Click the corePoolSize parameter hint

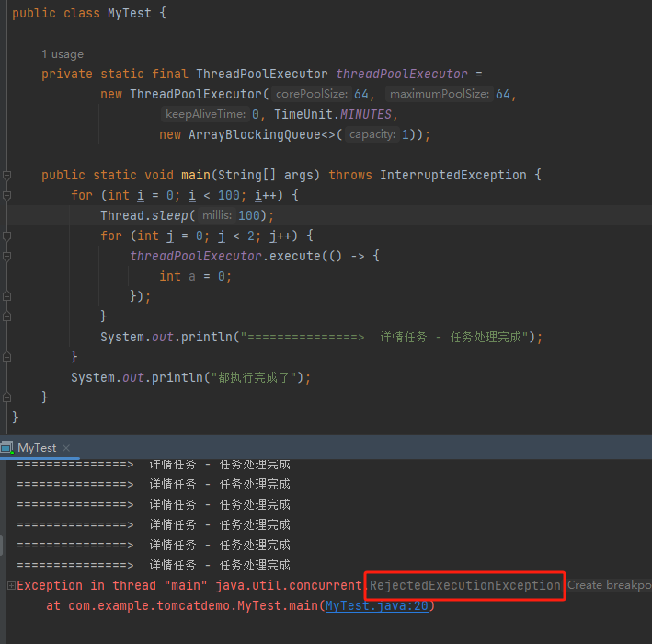point(312,94)
